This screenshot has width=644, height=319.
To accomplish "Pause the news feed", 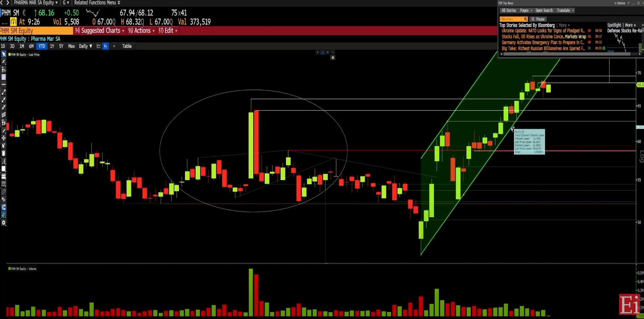I will [x=538, y=19].
